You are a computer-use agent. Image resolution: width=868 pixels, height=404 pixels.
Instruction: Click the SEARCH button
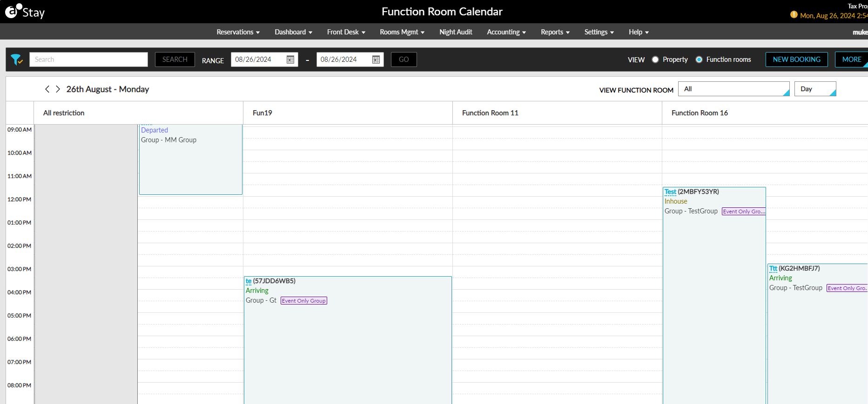click(175, 60)
